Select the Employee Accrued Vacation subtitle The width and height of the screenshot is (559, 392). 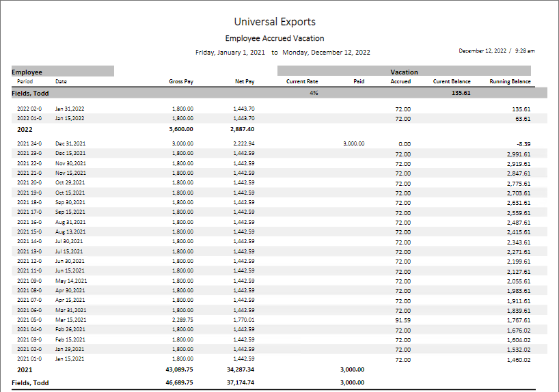tap(275, 38)
